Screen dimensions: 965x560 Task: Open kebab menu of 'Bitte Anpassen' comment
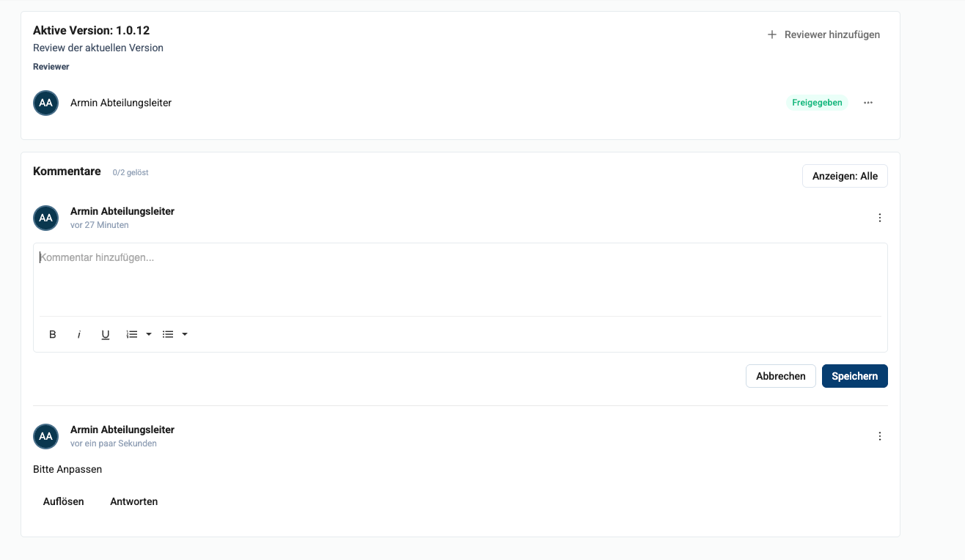pos(880,436)
